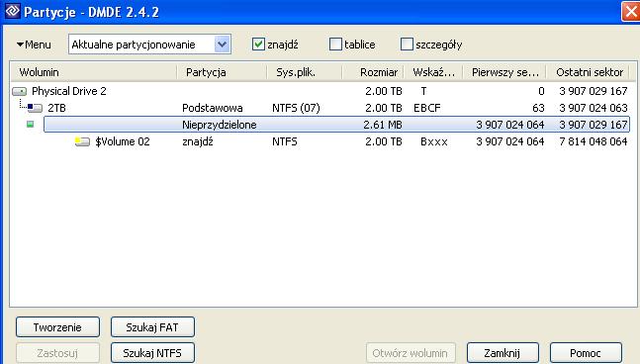This screenshot has height=364, width=640.
Task: Enable the szczegóły checkbox
Action: point(407,45)
